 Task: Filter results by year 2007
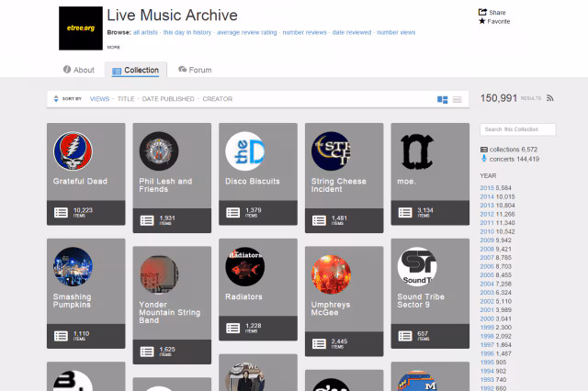(x=487, y=258)
